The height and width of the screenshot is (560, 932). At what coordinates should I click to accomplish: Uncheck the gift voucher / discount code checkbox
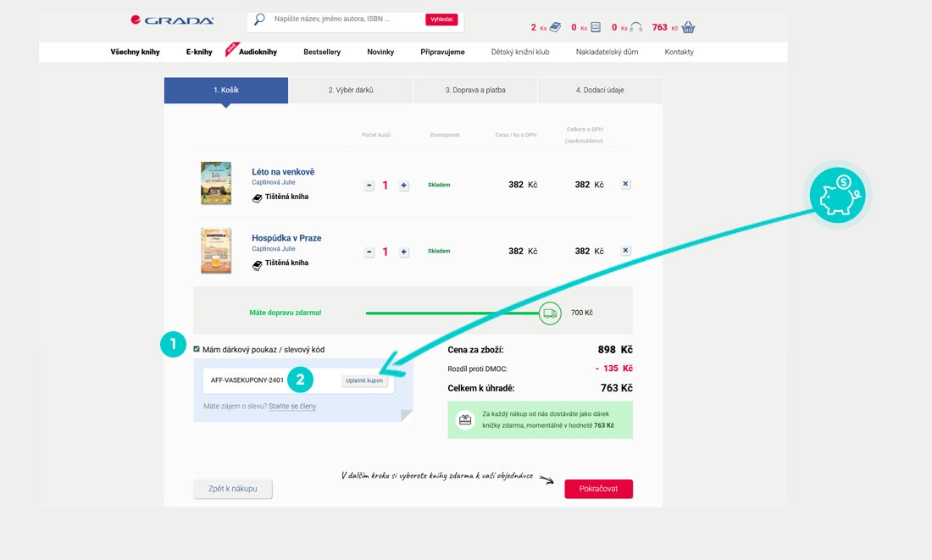(x=197, y=349)
